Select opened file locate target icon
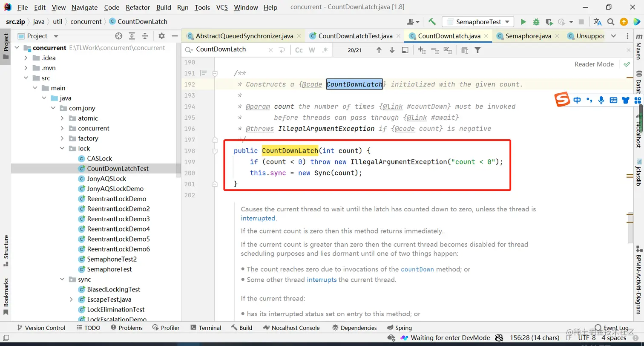 [x=119, y=36]
